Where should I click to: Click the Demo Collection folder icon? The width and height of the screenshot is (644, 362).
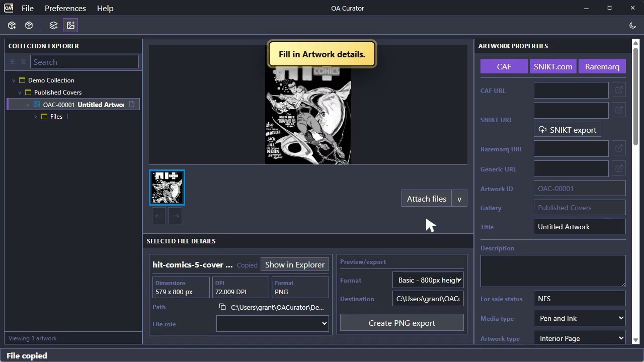(22, 80)
